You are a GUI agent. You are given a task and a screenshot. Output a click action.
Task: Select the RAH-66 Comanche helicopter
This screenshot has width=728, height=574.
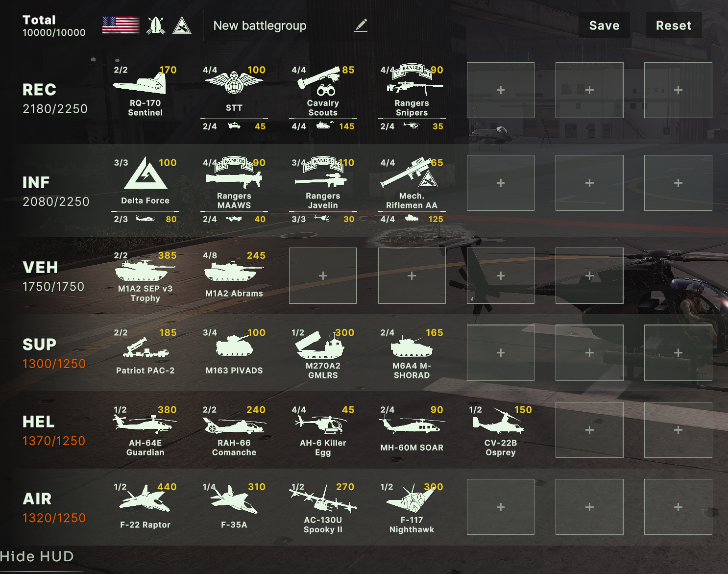point(234,430)
